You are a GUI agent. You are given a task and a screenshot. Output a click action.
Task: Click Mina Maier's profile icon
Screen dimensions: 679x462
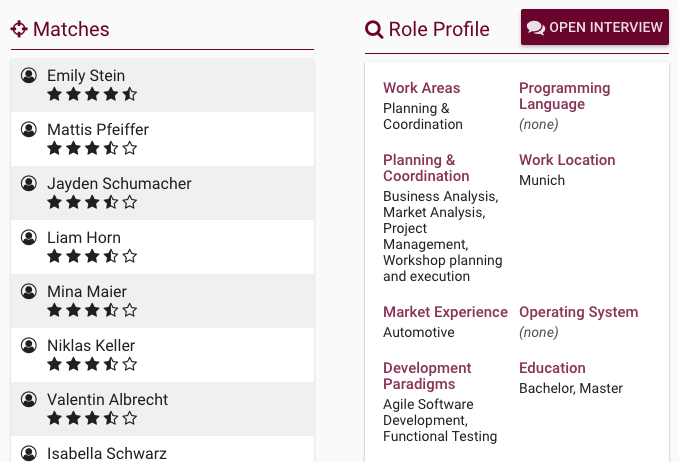tap(29, 291)
